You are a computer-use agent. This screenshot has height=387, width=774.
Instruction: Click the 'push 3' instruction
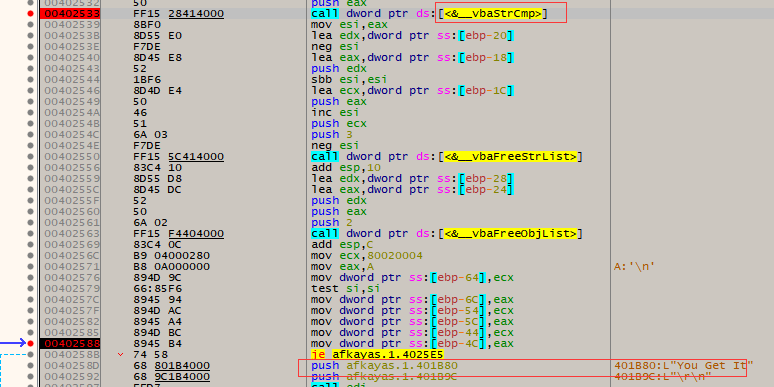(x=332, y=135)
